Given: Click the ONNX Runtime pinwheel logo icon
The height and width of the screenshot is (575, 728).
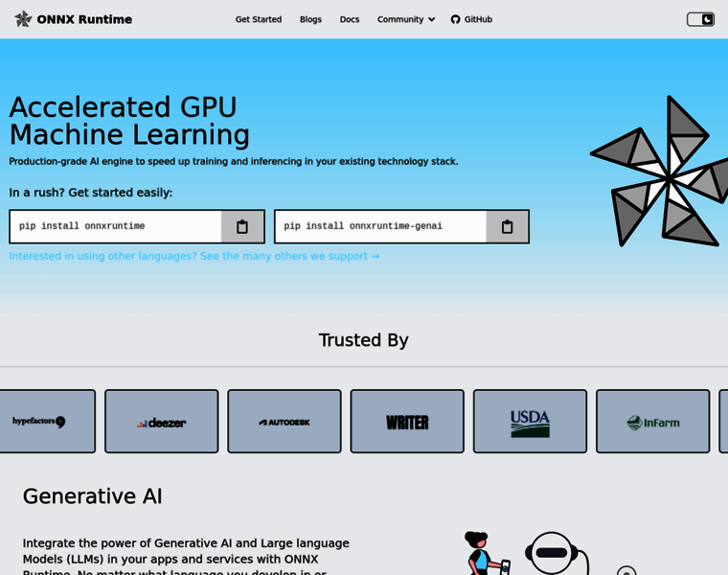Looking at the screenshot, I should (23, 19).
